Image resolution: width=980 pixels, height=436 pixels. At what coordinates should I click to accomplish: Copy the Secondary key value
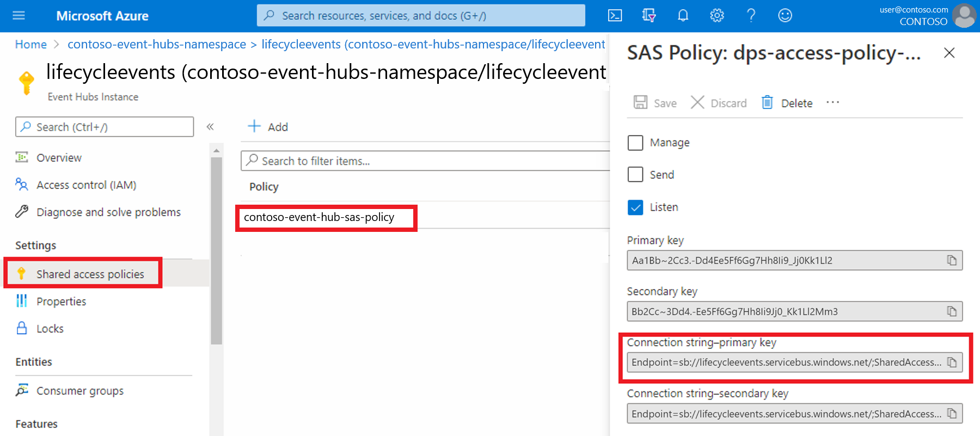(x=952, y=311)
